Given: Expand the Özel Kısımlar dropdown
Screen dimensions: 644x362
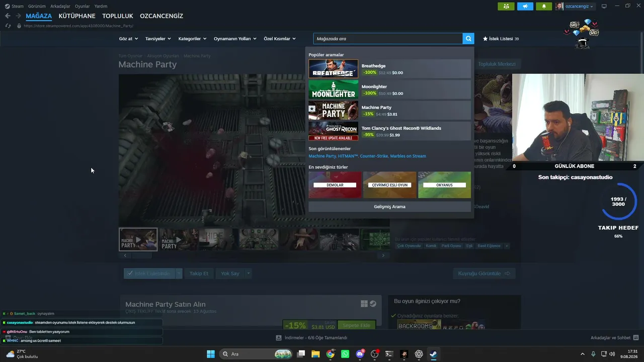Looking at the screenshot, I should click(x=280, y=39).
